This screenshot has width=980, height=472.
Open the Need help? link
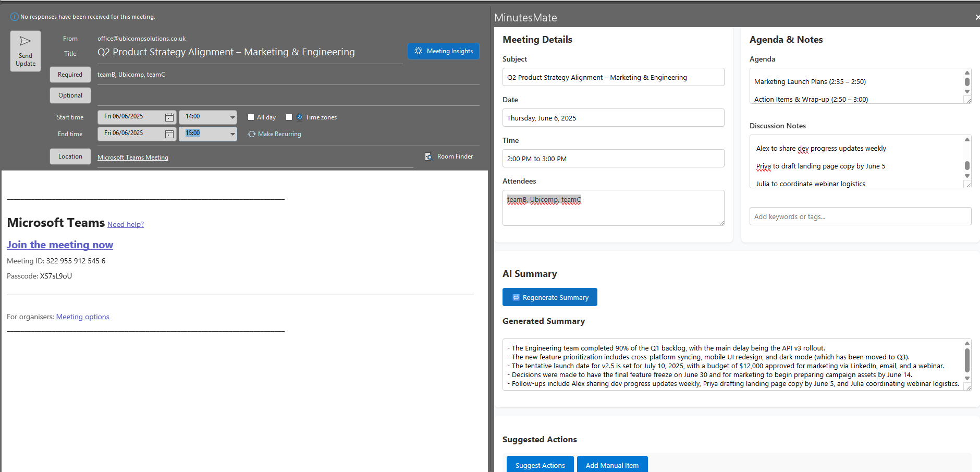click(126, 224)
